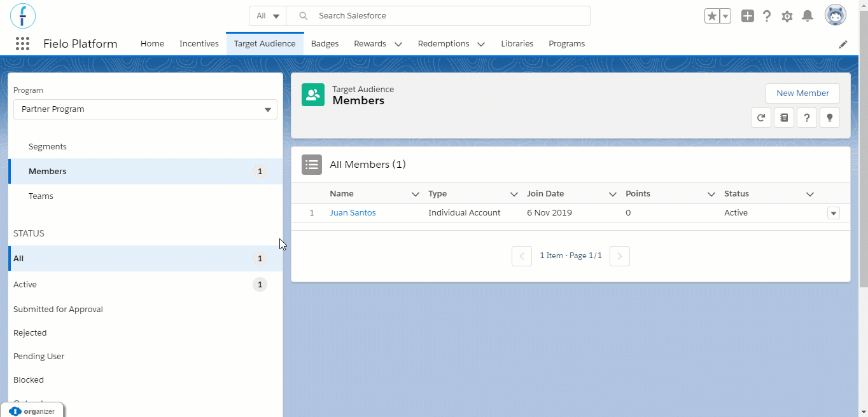Go to the Home tab

click(152, 44)
